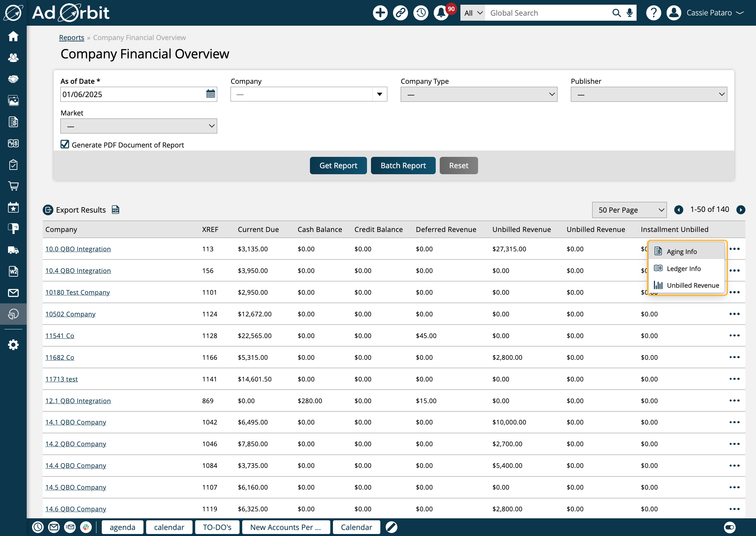Open the W2 forms sidebar icon
756x536 pixels.
tap(13, 271)
